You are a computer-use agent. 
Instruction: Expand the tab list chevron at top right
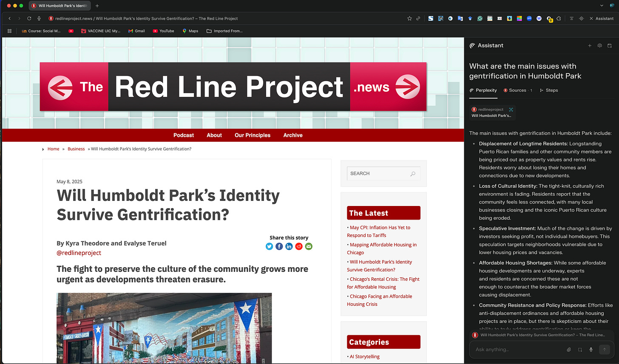pos(601,6)
